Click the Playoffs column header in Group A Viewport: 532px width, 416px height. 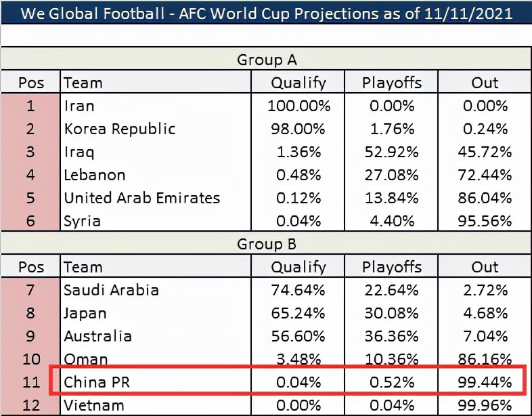pyautogui.click(x=391, y=83)
